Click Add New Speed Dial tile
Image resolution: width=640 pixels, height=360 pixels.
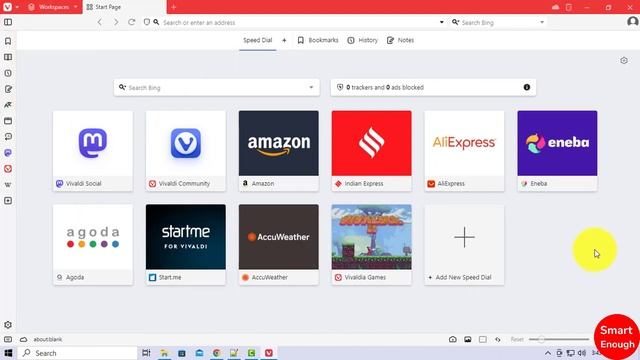tap(464, 244)
